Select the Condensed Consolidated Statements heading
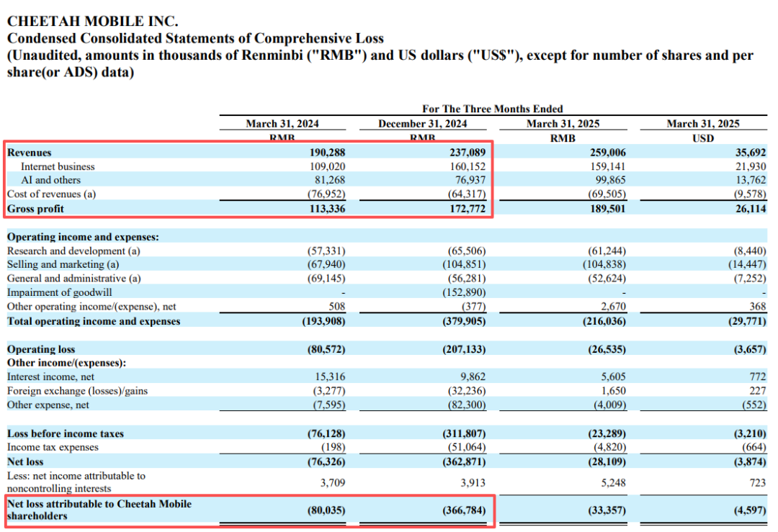The height and width of the screenshot is (532, 778). pos(195,39)
